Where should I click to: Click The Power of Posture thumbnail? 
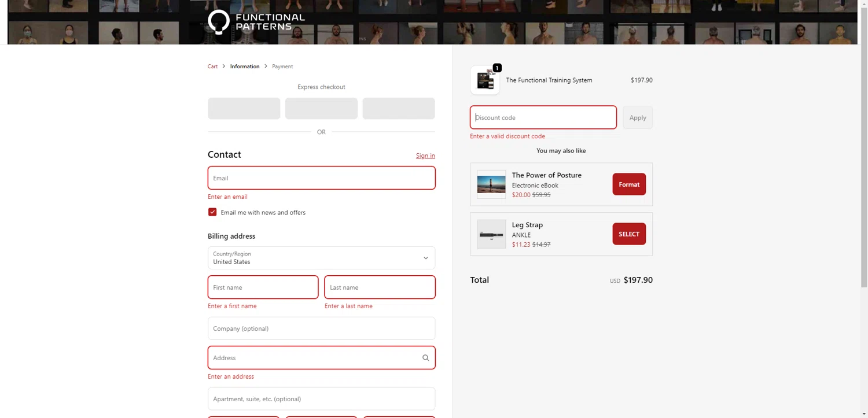coord(491,184)
